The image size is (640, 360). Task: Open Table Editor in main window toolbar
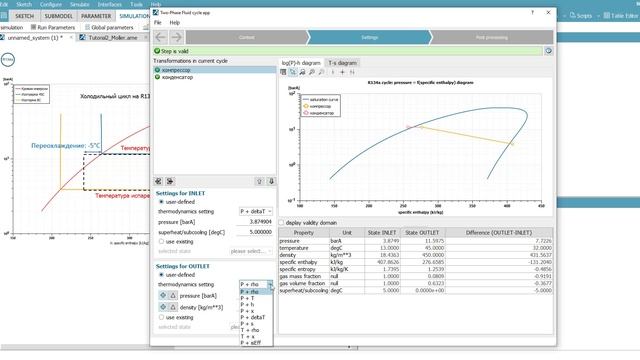tap(620, 16)
